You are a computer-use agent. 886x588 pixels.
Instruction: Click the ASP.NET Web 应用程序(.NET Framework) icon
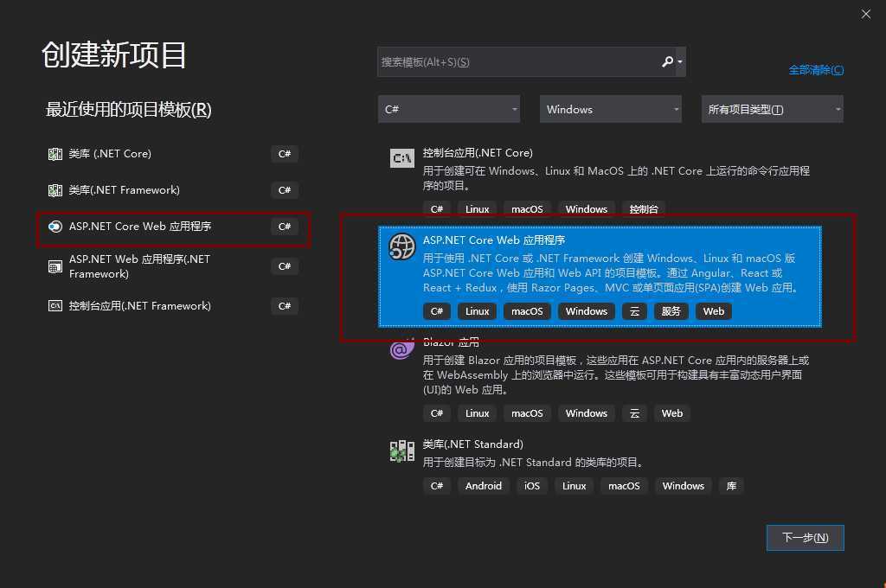click(x=55, y=266)
